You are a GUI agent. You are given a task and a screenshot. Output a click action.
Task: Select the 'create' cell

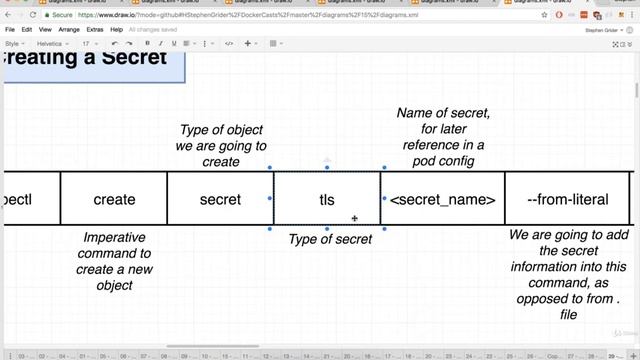(x=114, y=198)
